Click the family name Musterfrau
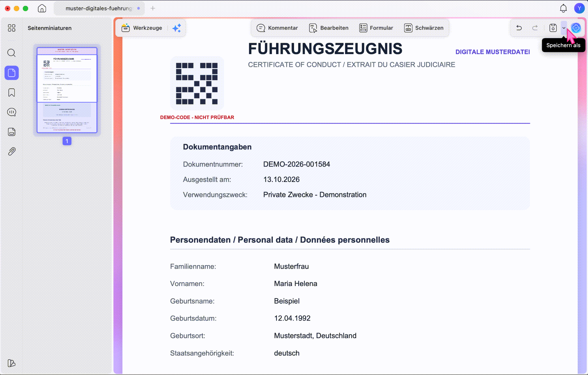The width and height of the screenshot is (588, 375). click(x=291, y=266)
